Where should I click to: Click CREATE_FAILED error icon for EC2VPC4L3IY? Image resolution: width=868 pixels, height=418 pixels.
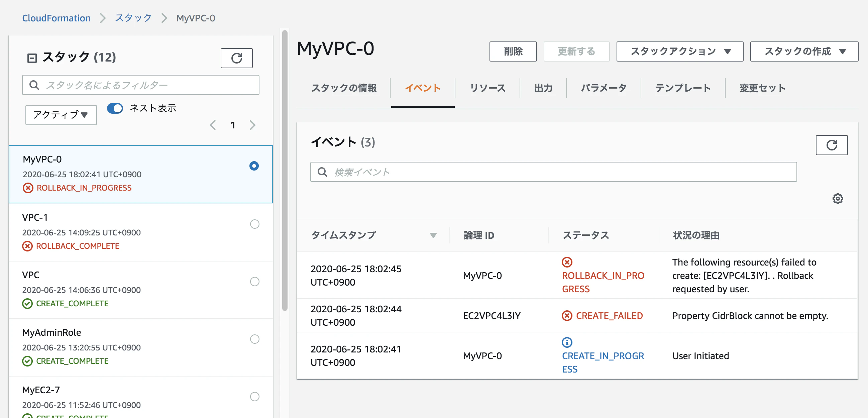coord(567,316)
